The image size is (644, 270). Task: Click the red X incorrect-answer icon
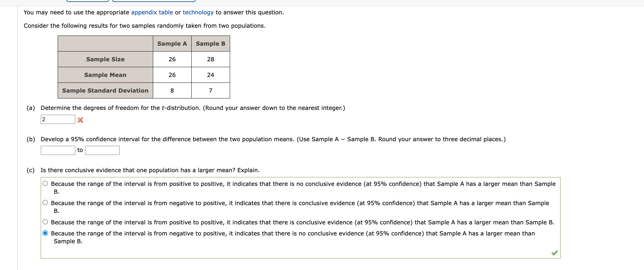point(80,120)
